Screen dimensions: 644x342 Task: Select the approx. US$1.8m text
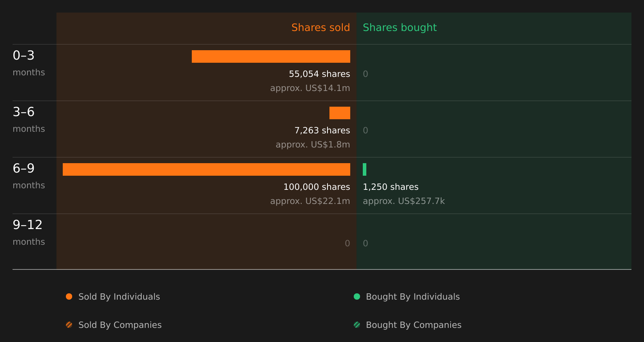coord(313,144)
